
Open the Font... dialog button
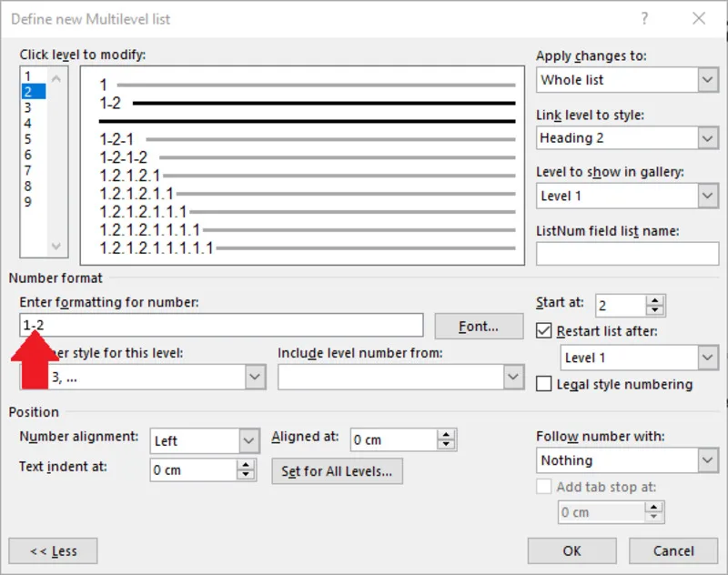tap(479, 327)
